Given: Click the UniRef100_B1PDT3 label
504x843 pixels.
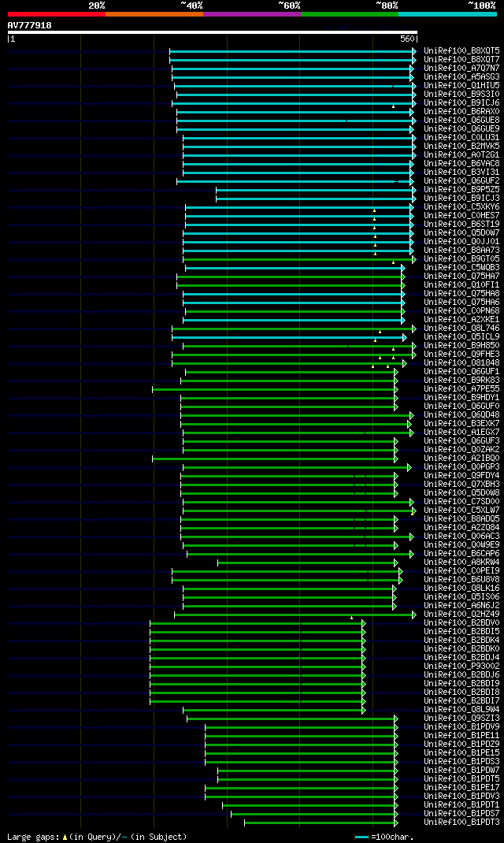Looking at the screenshot, I should pos(461,822).
